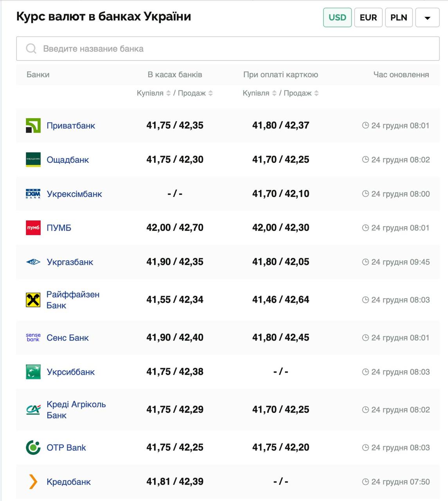Click the Ukrsibbank logo icon
This screenshot has height=501, width=448.
33,372
